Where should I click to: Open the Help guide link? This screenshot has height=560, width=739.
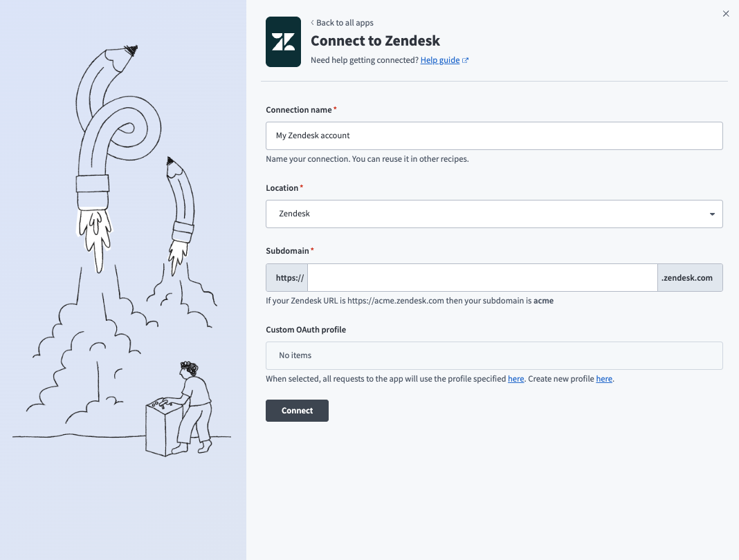pos(441,60)
